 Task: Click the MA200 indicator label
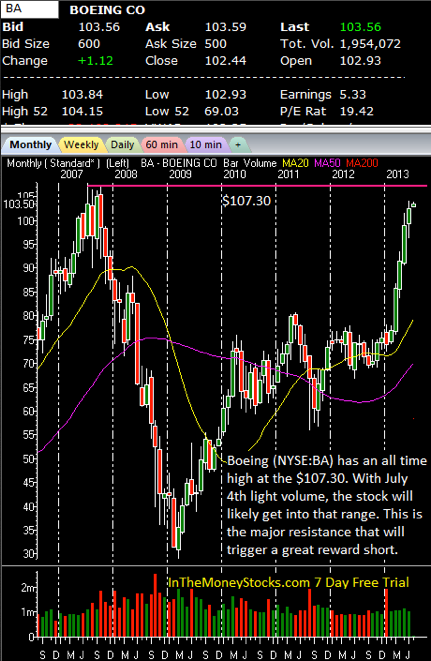pyautogui.click(x=362, y=163)
